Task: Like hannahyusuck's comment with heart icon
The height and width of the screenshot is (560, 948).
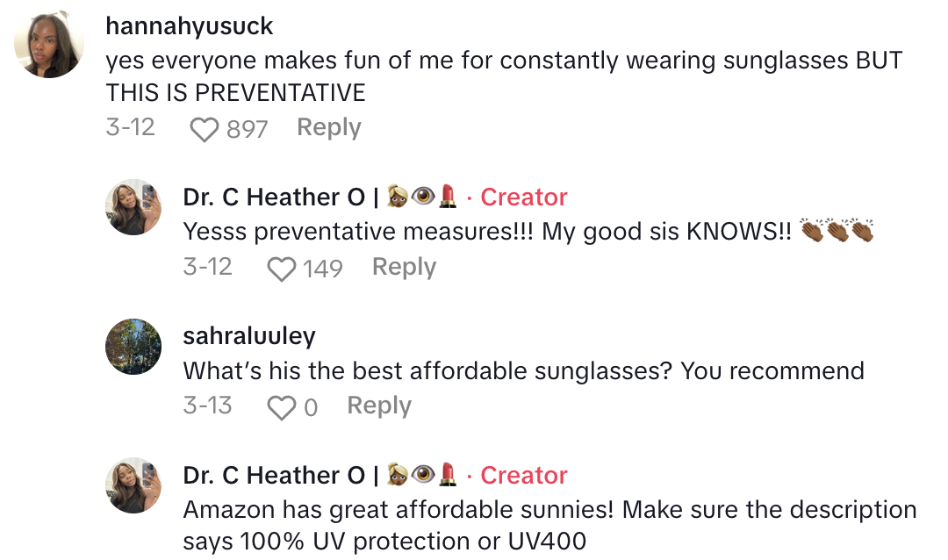Action: 204,130
